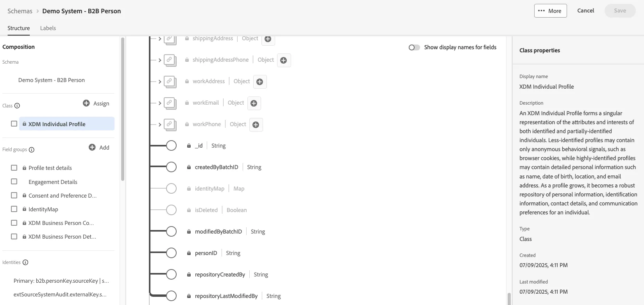Switch to the Labels tab
Screen dimensions: 644x305
click(x=48, y=28)
